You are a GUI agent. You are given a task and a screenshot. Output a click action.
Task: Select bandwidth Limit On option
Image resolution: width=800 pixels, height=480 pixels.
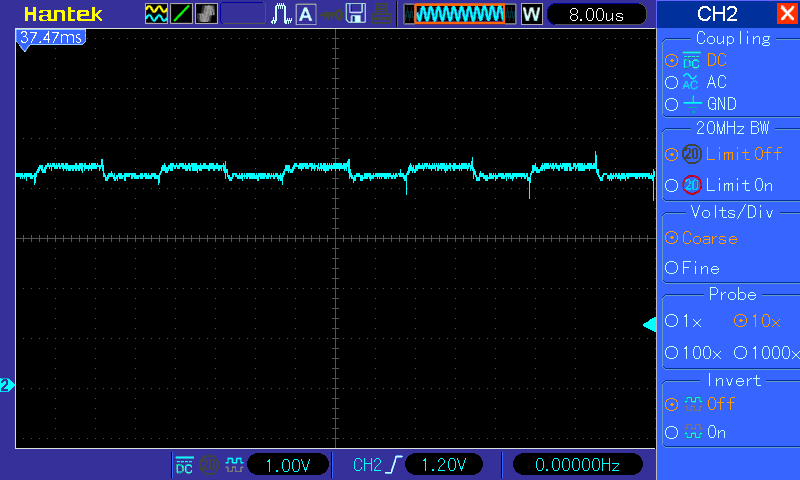(x=719, y=185)
